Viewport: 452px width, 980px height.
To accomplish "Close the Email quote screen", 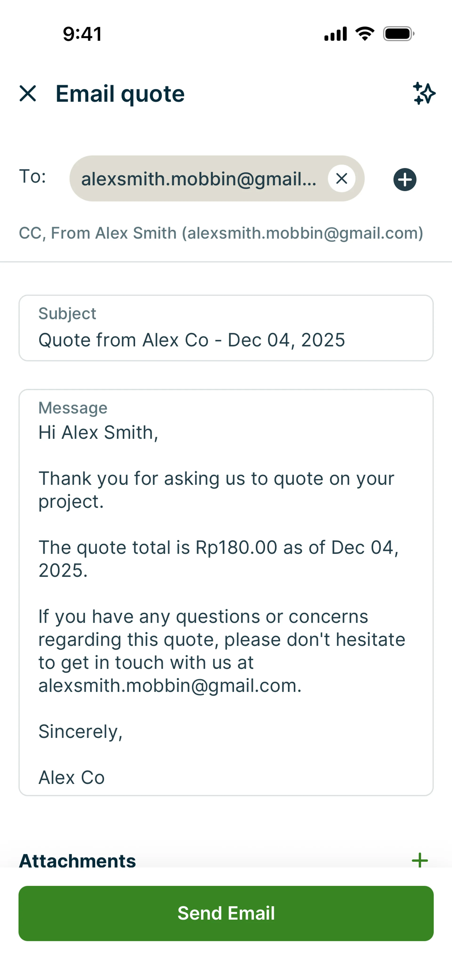I will point(28,93).
